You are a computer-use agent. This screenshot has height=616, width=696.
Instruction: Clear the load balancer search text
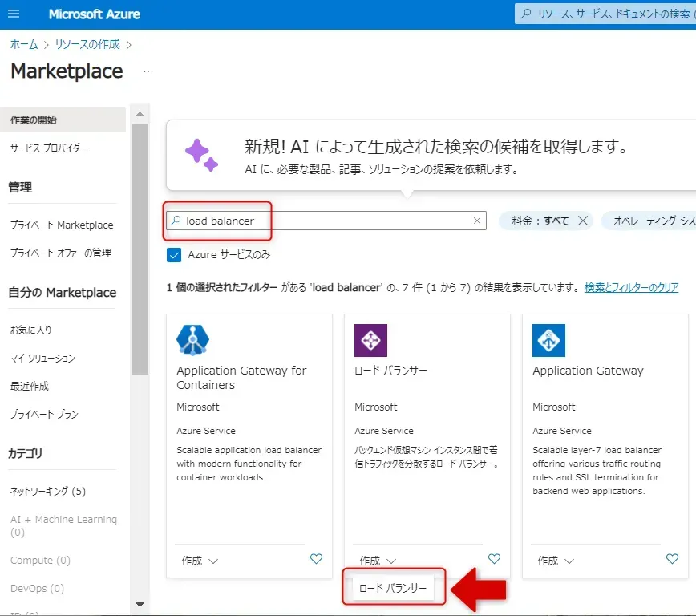[x=477, y=221]
